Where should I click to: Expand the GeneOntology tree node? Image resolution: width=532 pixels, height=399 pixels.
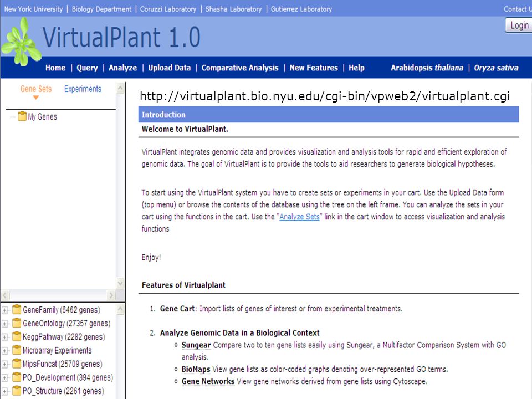(x=5, y=324)
